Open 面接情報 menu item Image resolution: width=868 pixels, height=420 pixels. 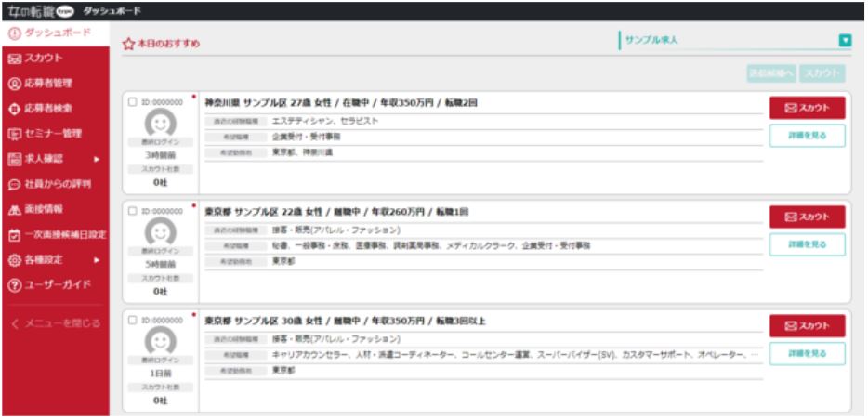tap(56, 210)
